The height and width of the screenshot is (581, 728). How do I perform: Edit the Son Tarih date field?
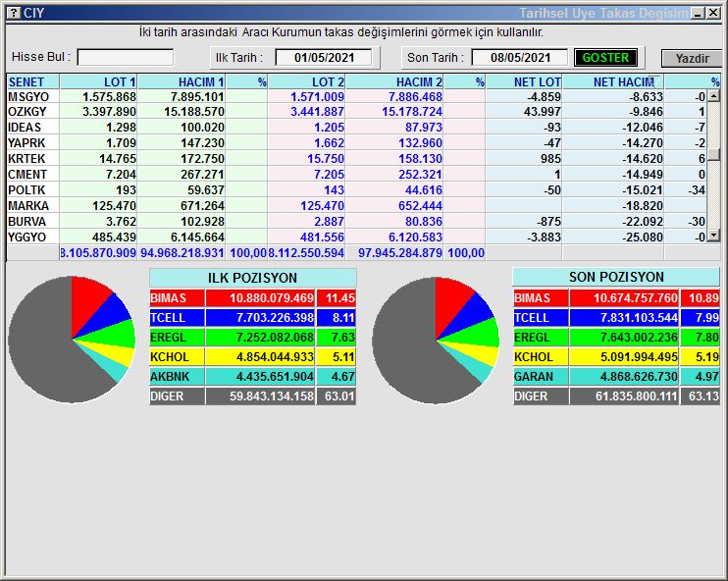[519, 58]
